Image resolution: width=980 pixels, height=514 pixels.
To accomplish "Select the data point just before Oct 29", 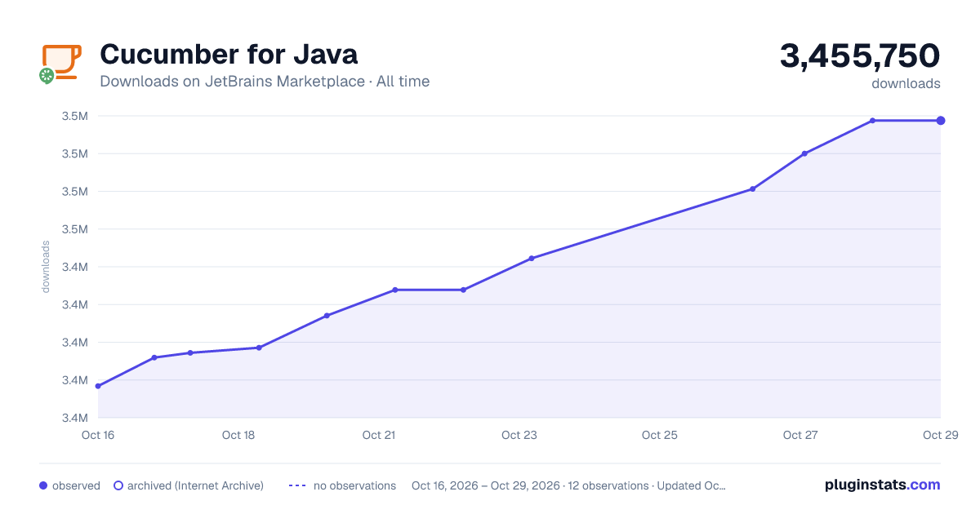I will (x=872, y=121).
